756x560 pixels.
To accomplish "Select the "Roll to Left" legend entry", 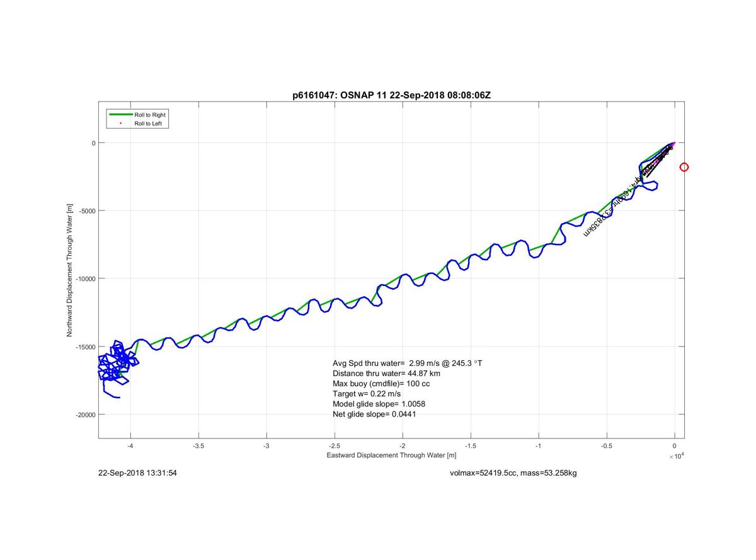I will (149, 123).
